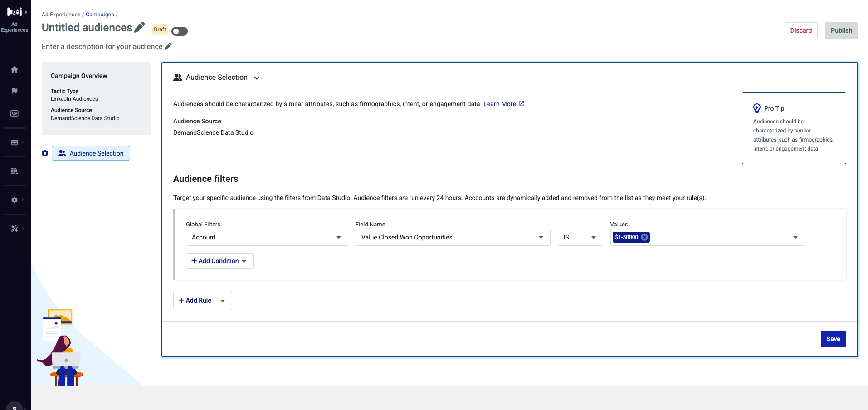Image resolution: width=868 pixels, height=410 pixels.
Task: Select the Audience Selection step radio indicator
Action: pos(45,153)
